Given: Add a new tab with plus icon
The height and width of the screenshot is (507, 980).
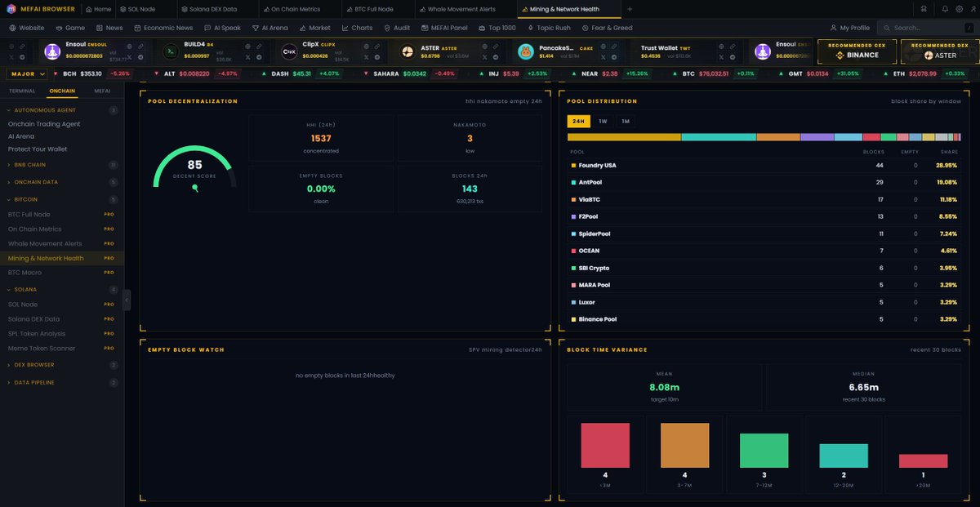Looking at the screenshot, I should (630, 9).
